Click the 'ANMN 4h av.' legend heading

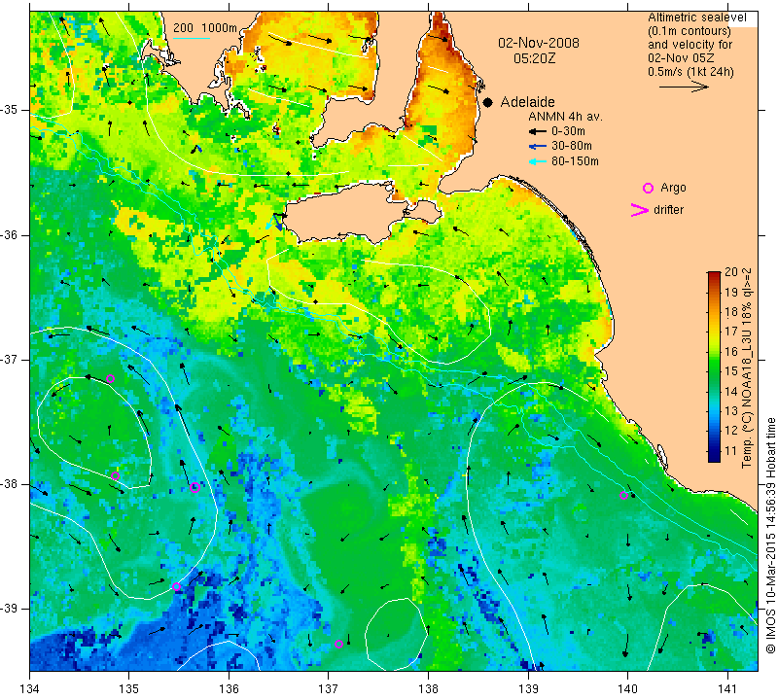tap(565, 117)
